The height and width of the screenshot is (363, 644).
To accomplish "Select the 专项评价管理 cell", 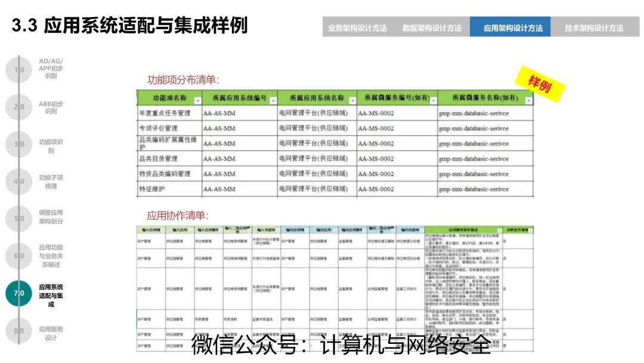I will point(169,128).
